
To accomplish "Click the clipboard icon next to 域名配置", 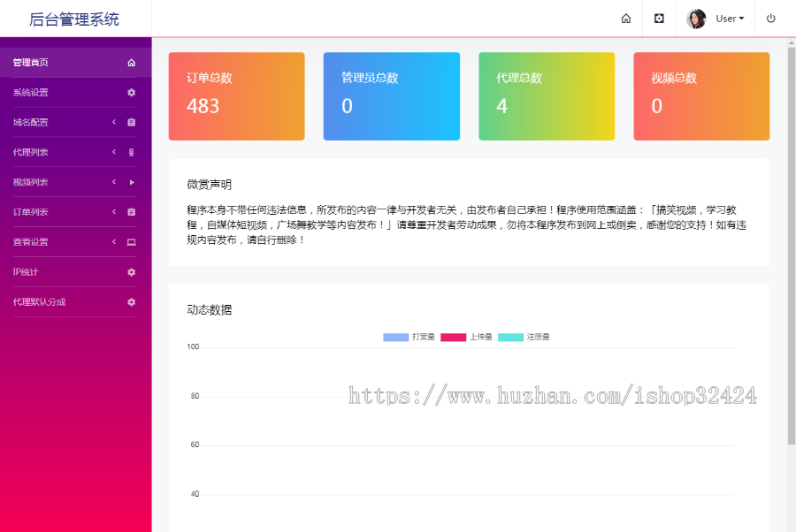I will tap(131, 122).
